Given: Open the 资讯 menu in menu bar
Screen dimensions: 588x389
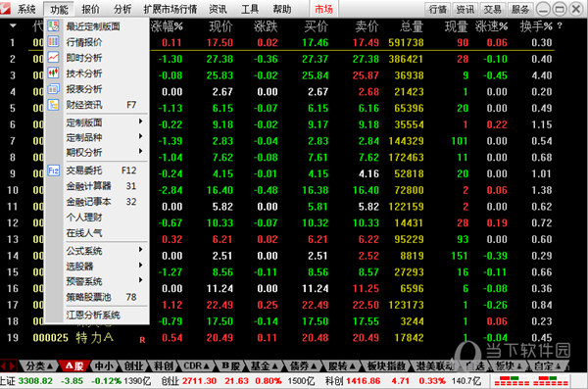Looking at the screenshot, I should coord(218,9).
